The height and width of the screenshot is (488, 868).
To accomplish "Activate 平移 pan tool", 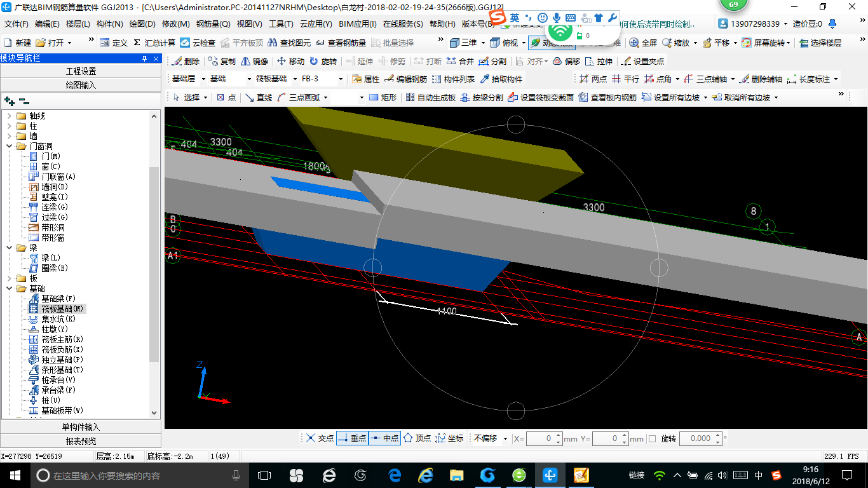I will pos(716,43).
